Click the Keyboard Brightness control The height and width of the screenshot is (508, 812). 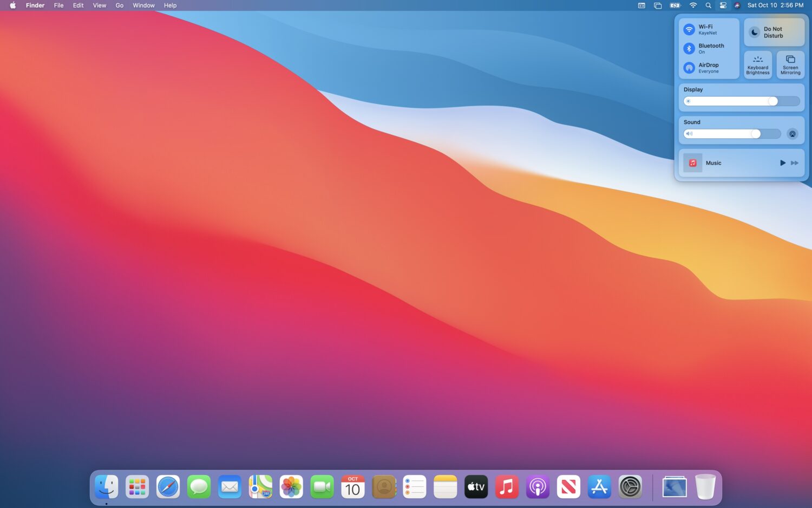(x=757, y=64)
